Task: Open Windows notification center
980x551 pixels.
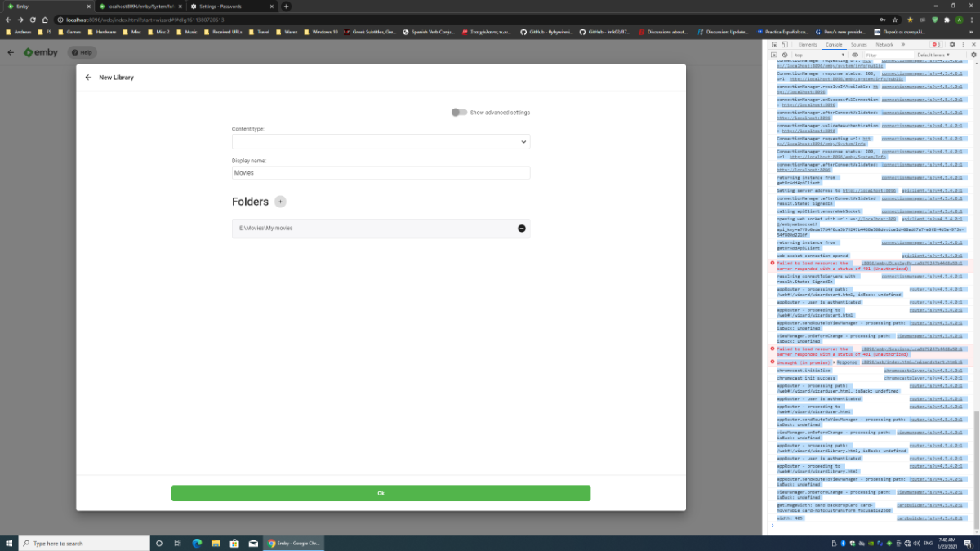Action: (969, 543)
